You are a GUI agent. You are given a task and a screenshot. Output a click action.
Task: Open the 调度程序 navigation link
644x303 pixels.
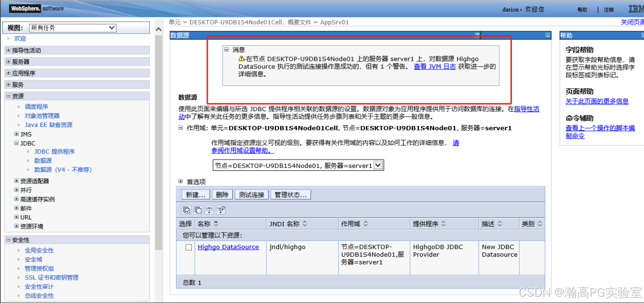[x=36, y=107]
